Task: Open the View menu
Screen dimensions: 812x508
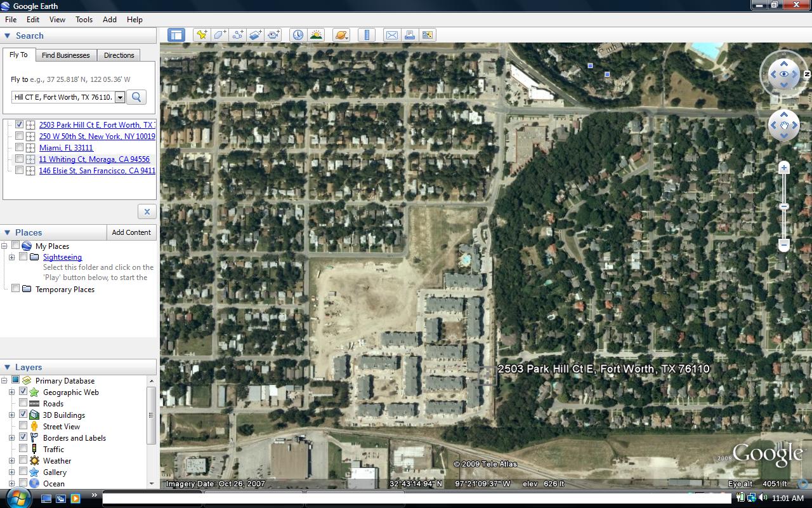Action: [57, 20]
